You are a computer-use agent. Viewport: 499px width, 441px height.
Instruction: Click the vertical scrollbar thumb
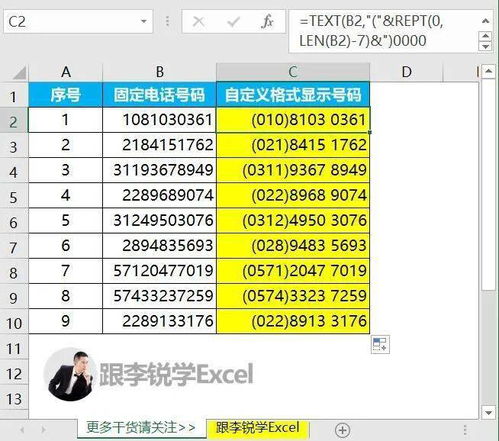click(488, 185)
